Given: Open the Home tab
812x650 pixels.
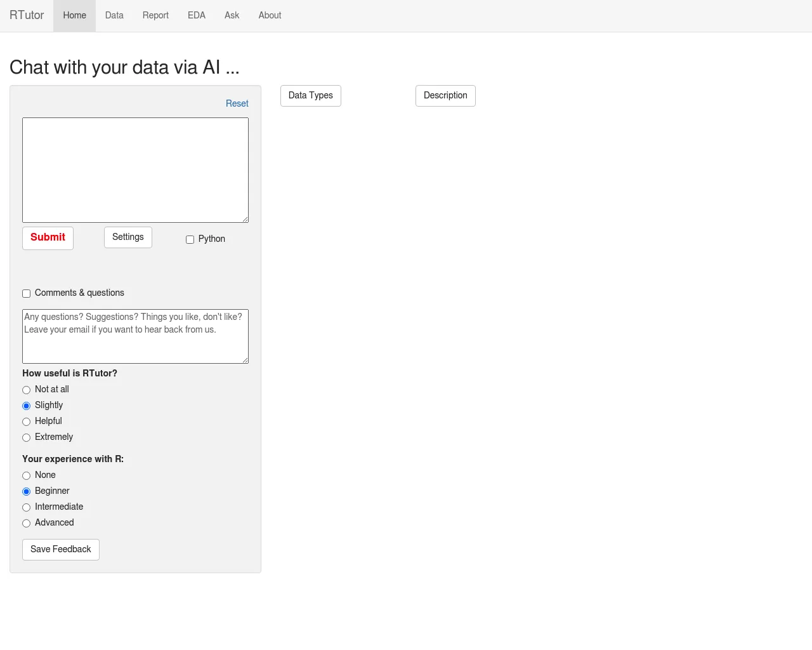Looking at the screenshot, I should (x=74, y=15).
